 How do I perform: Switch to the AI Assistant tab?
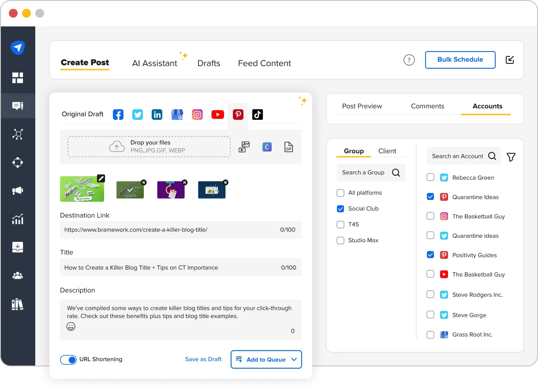tap(155, 63)
